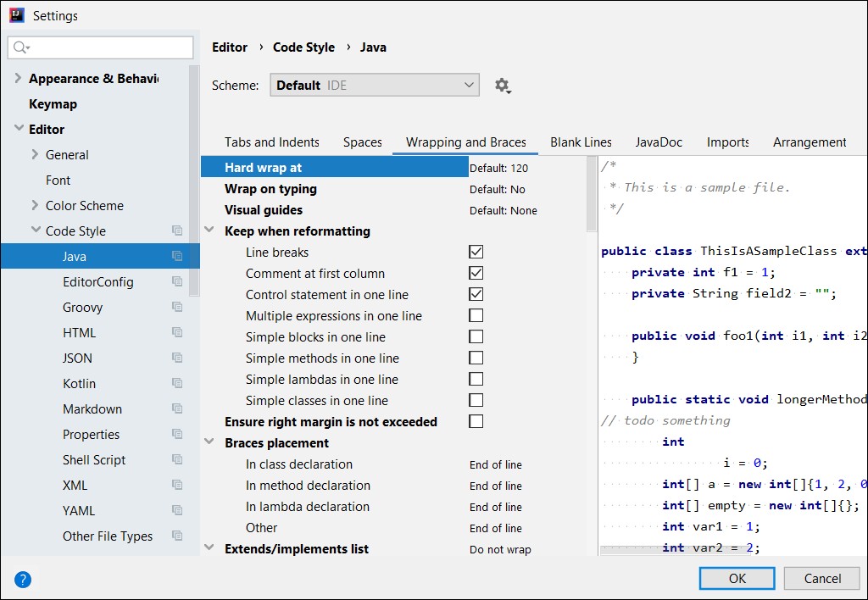Screen dimensions: 868x600
Task: Collapse Keep when reformatting group
Action: tap(209, 231)
